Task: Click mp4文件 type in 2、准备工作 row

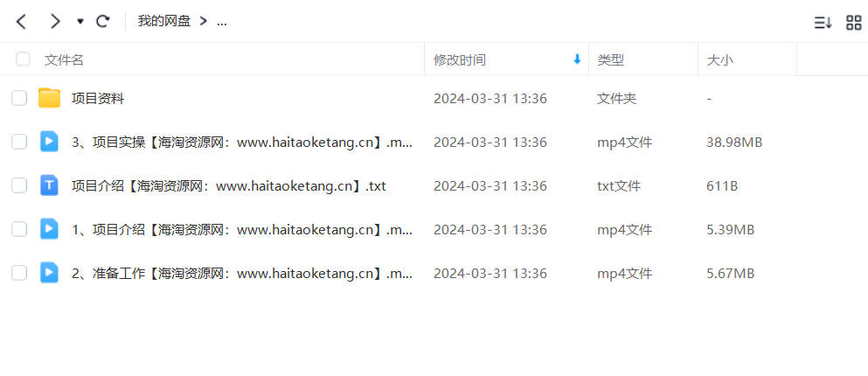Action: pyautogui.click(x=624, y=274)
